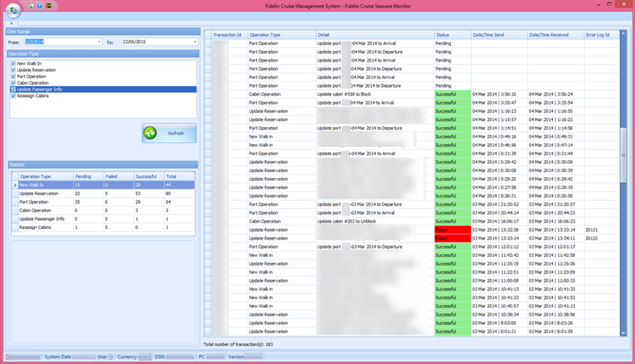Image resolution: width=635 pixels, height=364 pixels.
Task: Click into the From date field
Action: [x=60, y=42]
